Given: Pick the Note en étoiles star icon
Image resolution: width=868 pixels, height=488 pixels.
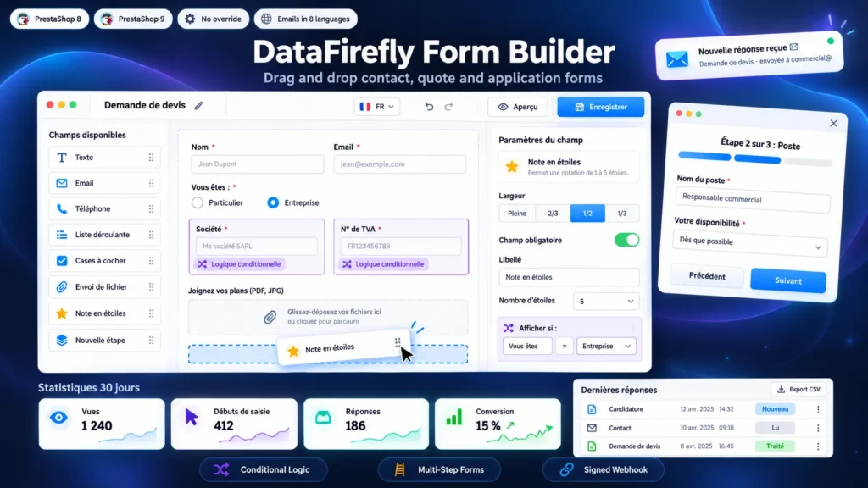Looking at the screenshot, I should coord(61,313).
